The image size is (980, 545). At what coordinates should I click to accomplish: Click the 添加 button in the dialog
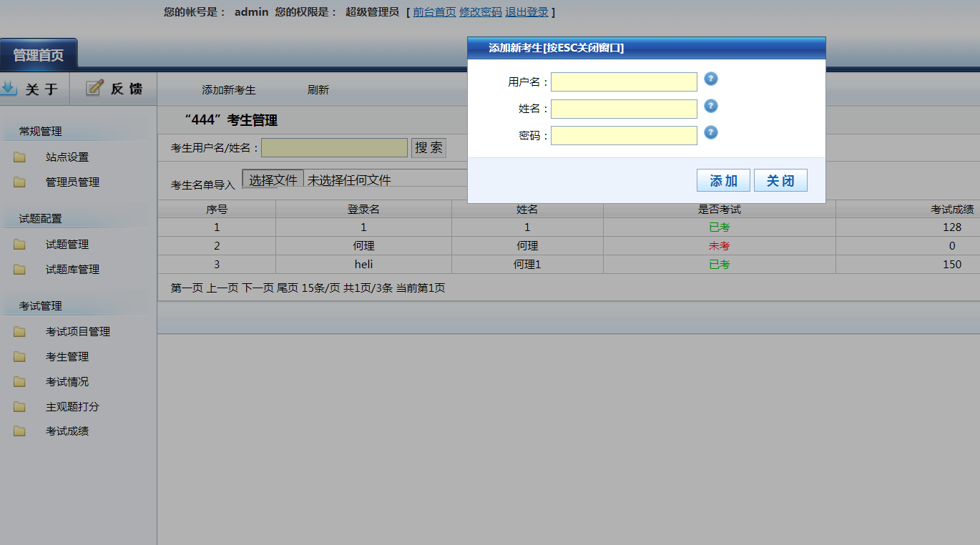point(723,181)
